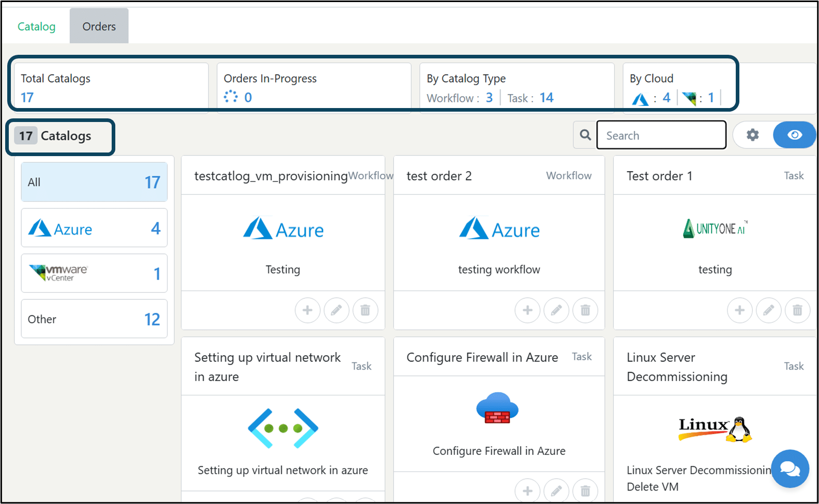The image size is (819, 504).
Task: Filter catalogs by Azure
Action: 94,228
